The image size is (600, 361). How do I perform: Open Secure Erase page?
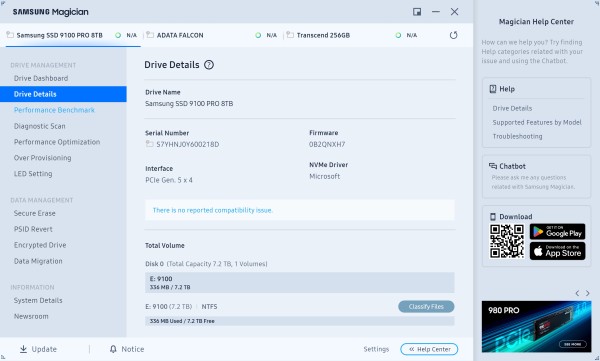tap(35, 214)
